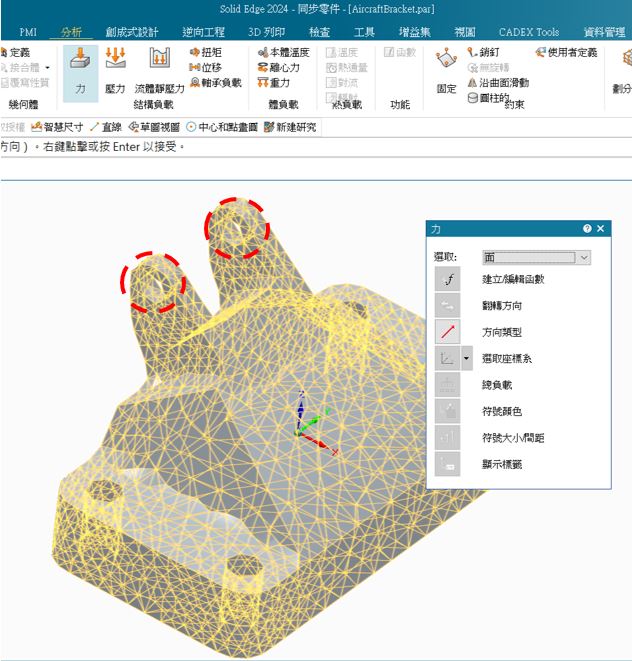Open the 選取 面 selection dropdown
632x661 pixels.
pos(536,257)
